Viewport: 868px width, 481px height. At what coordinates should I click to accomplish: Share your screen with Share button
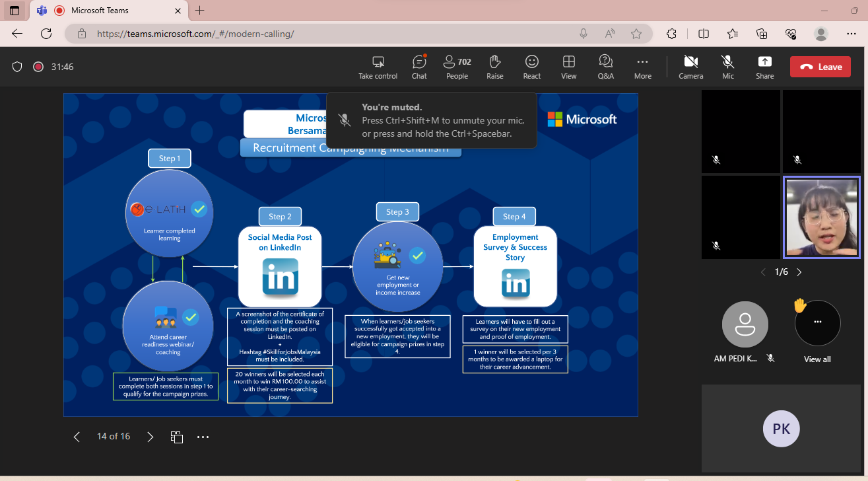click(x=764, y=67)
